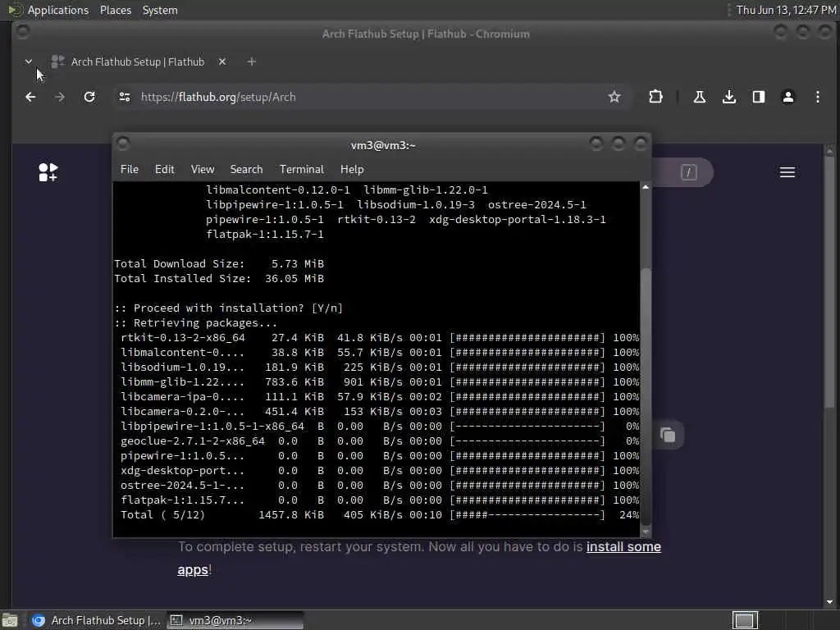Open Flathub hamburger menu
Image resolution: width=840 pixels, height=630 pixels.
[787, 172]
